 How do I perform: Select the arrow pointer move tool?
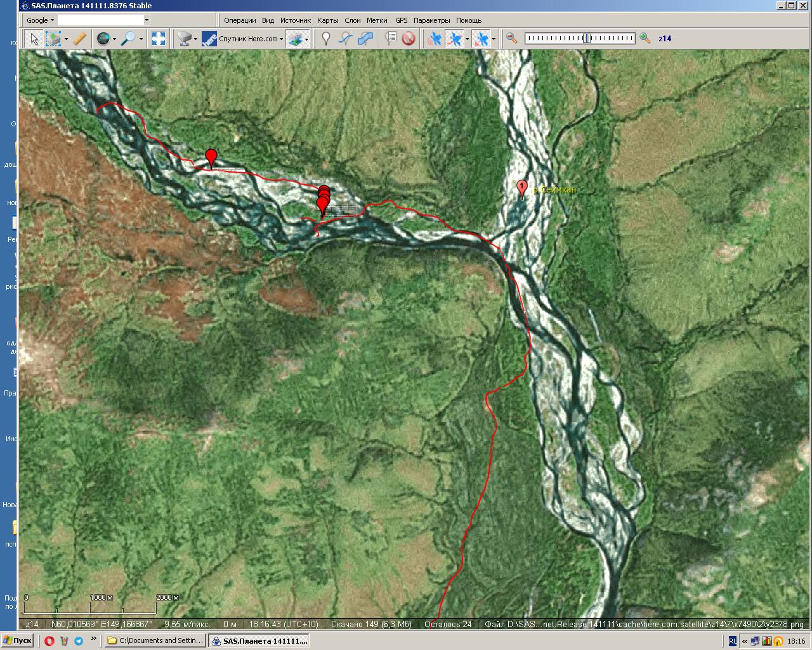point(34,39)
